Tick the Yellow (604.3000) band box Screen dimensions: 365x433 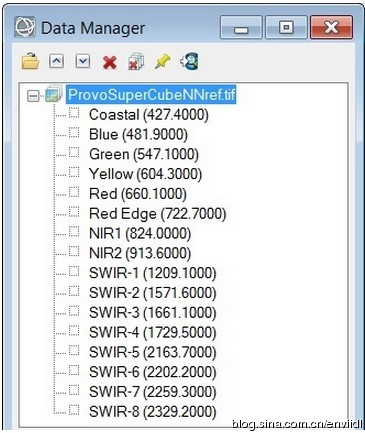coord(74,172)
